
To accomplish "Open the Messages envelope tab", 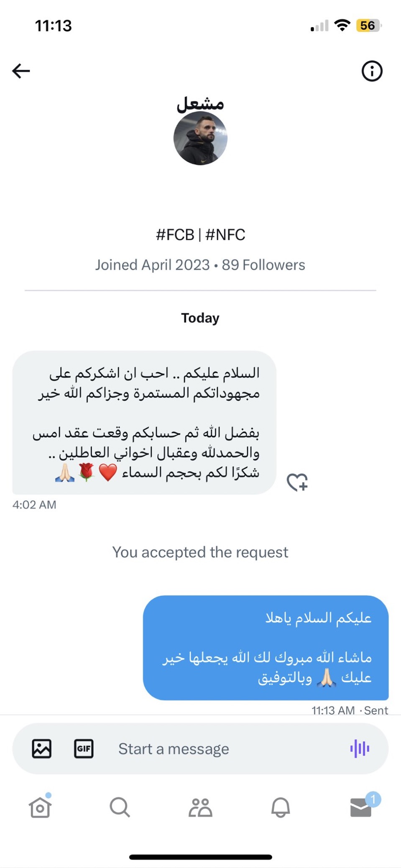I will click(361, 807).
